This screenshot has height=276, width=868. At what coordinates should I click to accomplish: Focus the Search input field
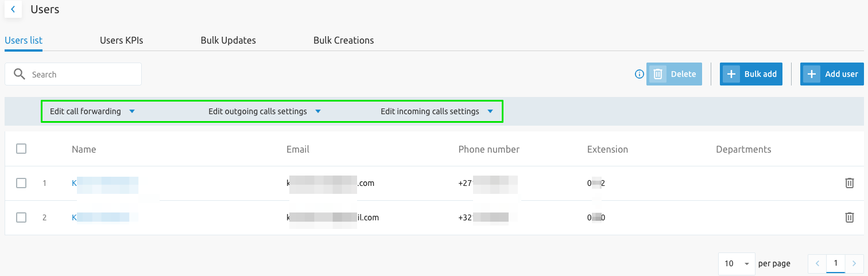(x=73, y=74)
